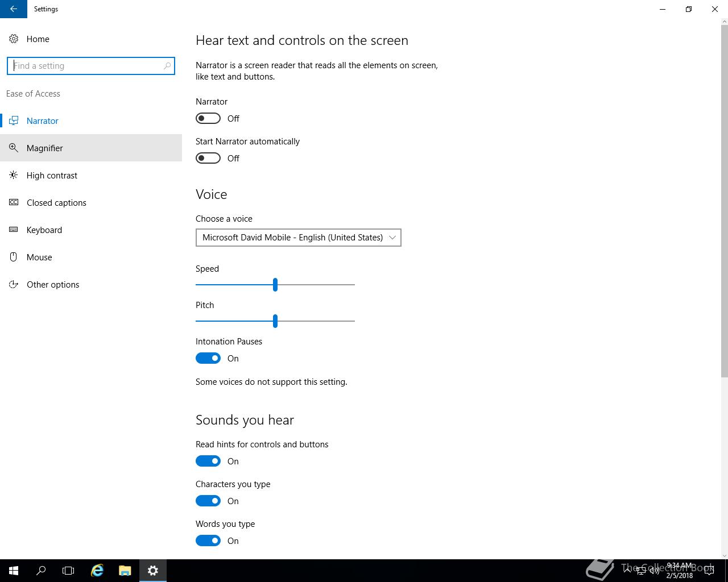
Task: Click the Pitch slider
Action: coord(275,321)
